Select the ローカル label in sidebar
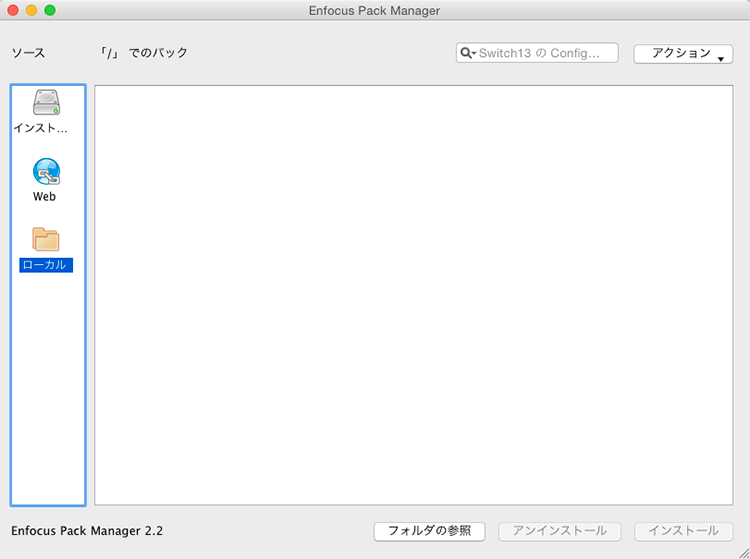Image resolution: width=750 pixels, height=559 pixels. coord(46,265)
